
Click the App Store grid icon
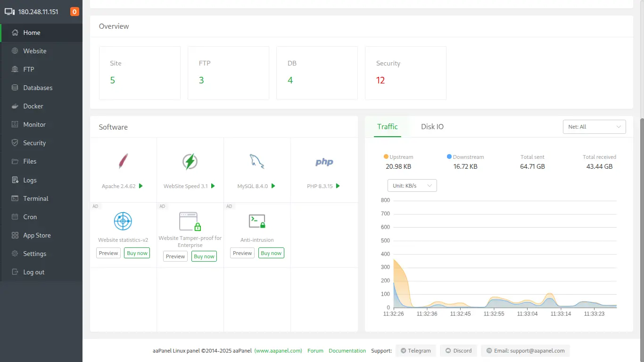click(15, 235)
